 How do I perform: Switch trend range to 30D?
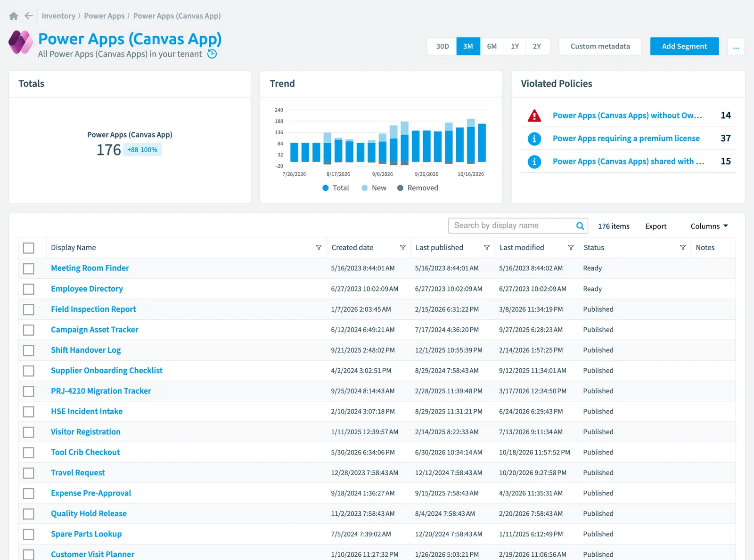[442, 46]
